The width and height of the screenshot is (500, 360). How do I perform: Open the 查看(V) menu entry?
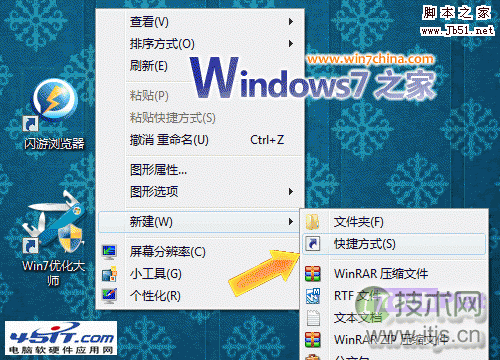pos(200,22)
